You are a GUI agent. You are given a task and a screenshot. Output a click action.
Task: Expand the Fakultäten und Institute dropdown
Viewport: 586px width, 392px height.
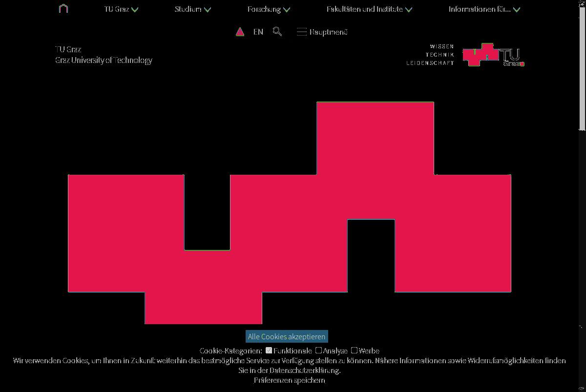pyautogui.click(x=369, y=9)
